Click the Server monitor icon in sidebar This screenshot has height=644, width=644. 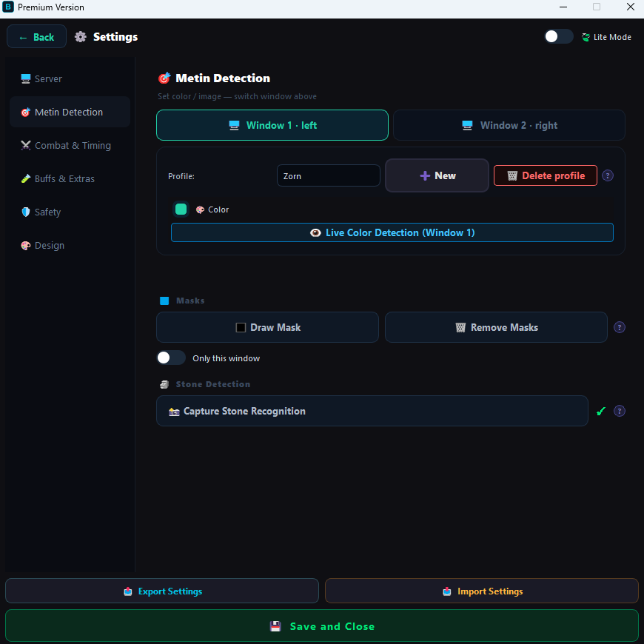click(26, 78)
